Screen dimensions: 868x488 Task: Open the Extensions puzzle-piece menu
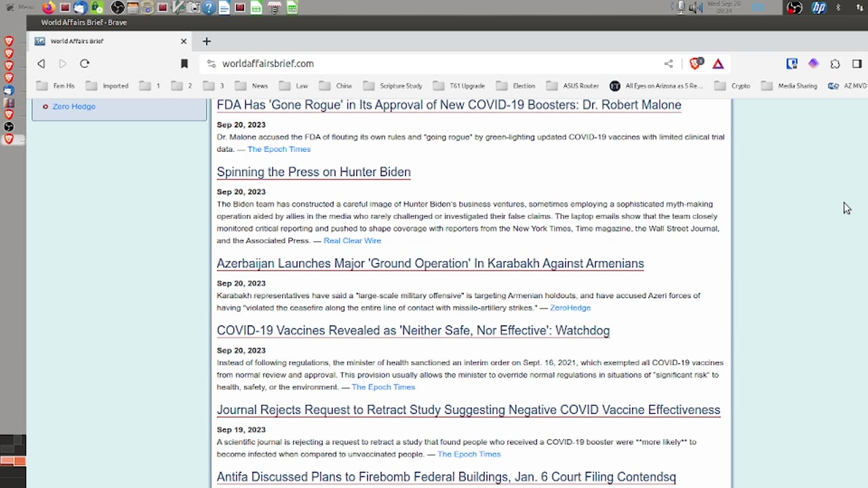click(x=835, y=64)
